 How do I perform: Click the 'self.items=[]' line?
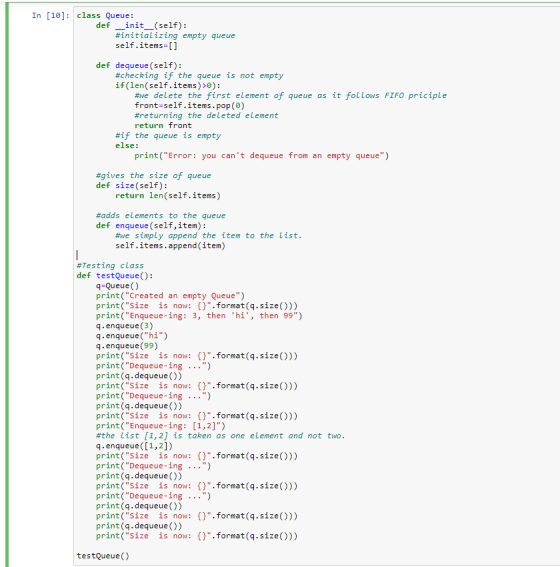[146, 45]
